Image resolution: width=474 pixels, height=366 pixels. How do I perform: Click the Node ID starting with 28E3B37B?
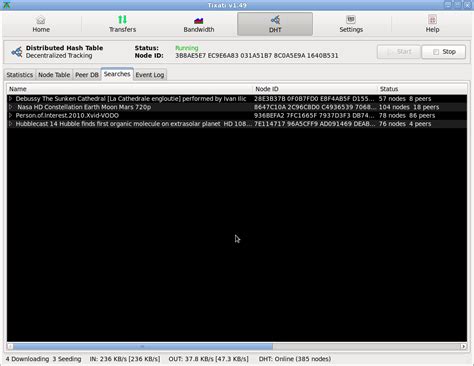pyautogui.click(x=315, y=99)
